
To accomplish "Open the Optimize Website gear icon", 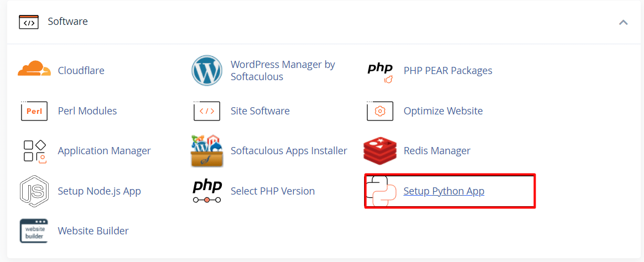I will pyautogui.click(x=380, y=111).
